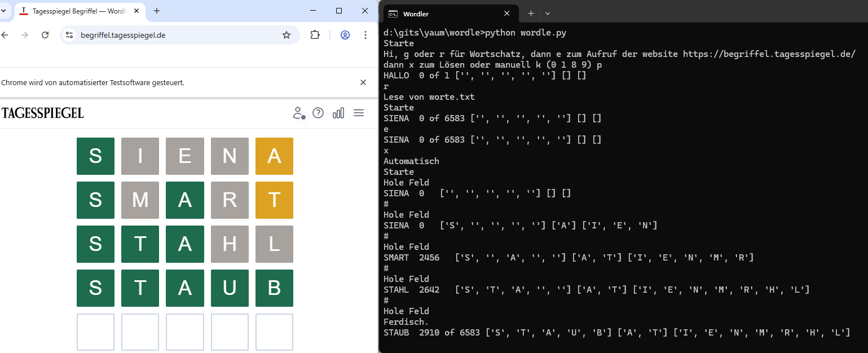Select the Tagesspiegel Begriffel browser tab

(x=79, y=11)
